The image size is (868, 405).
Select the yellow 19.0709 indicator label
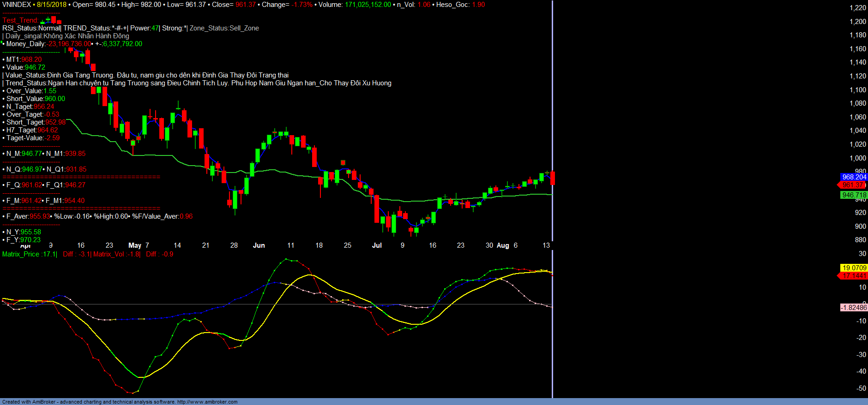854,268
